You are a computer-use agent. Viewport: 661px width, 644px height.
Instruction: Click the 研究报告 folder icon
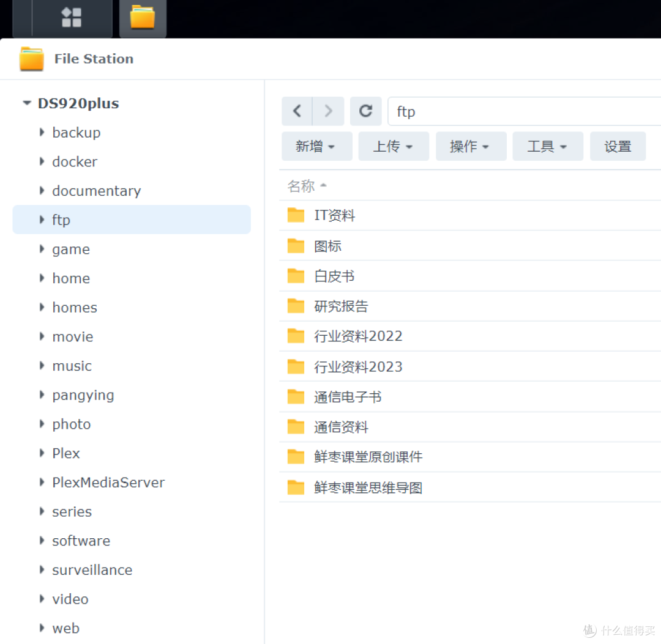click(x=296, y=306)
